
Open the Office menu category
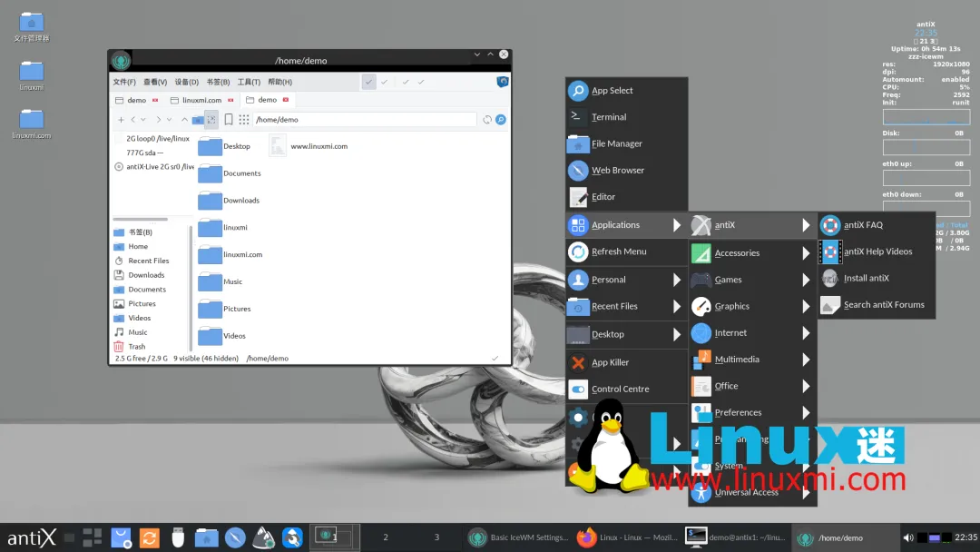point(752,387)
